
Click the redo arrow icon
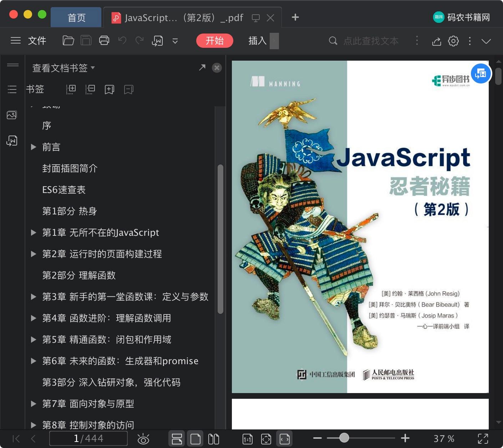pyautogui.click(x=139, y=41)
